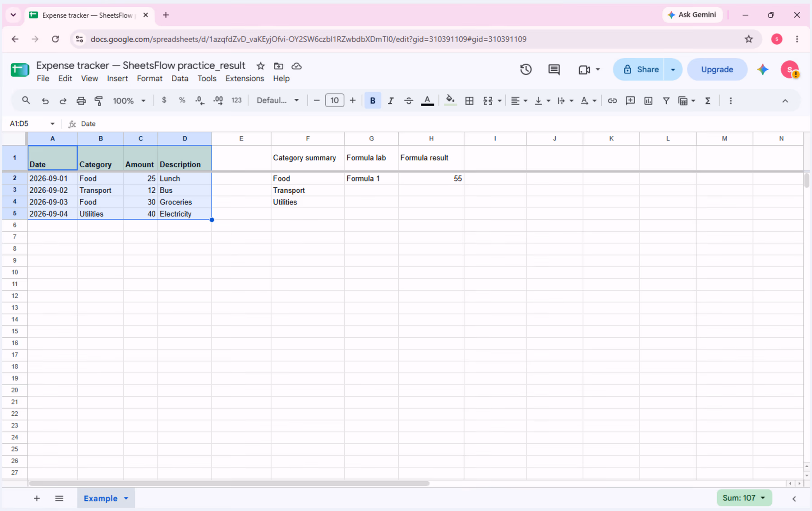Image resolution: width=812 pixels, height=511 pixels.
Task: Open the File menu
Action: (43, 79)
